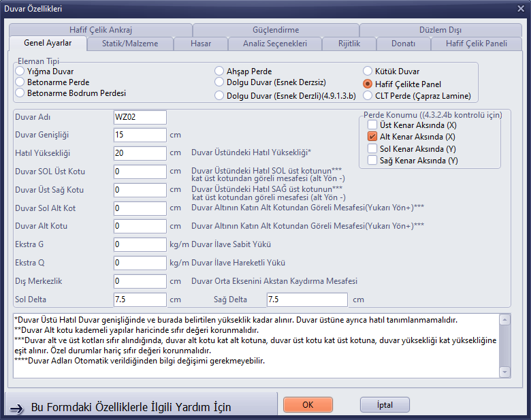Focus the Ekstra G input field
The height and width of the screenshot is (420, 531).
[140, 244]
